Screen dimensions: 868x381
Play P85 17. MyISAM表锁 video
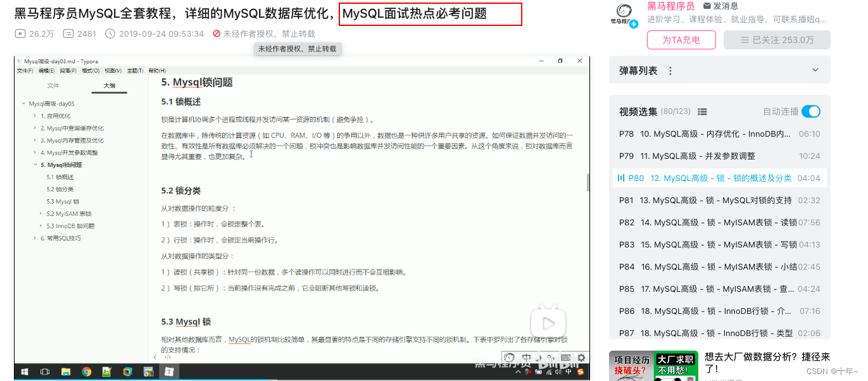[x=720, y=289]
